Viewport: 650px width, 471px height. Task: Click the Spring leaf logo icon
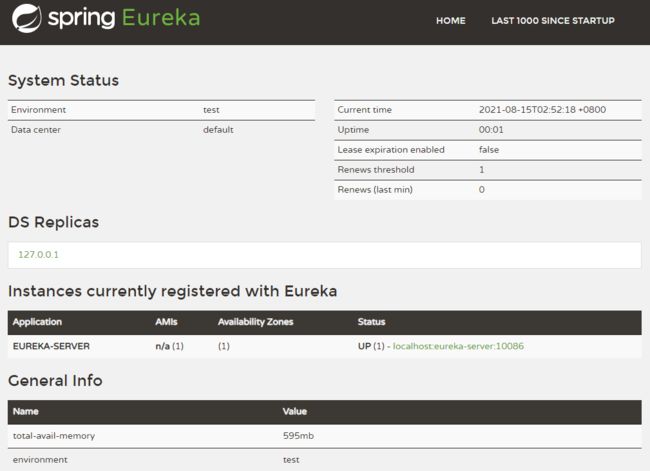pos(27,18)
